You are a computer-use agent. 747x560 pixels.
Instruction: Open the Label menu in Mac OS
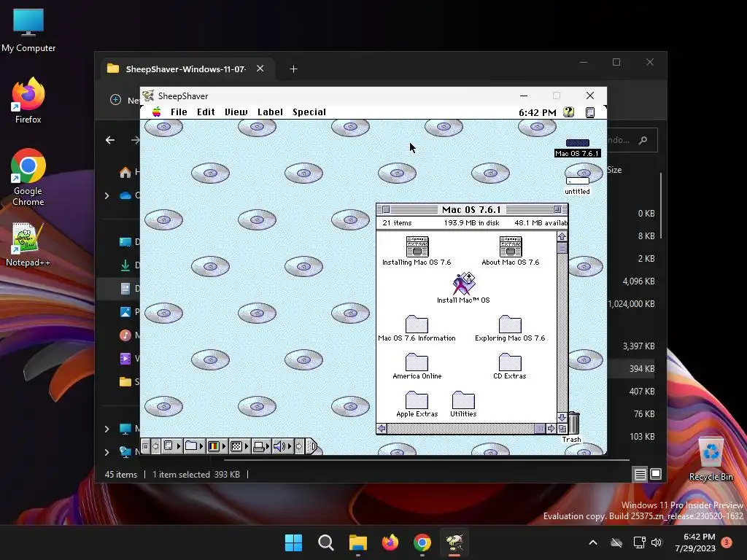click(270, 112)
